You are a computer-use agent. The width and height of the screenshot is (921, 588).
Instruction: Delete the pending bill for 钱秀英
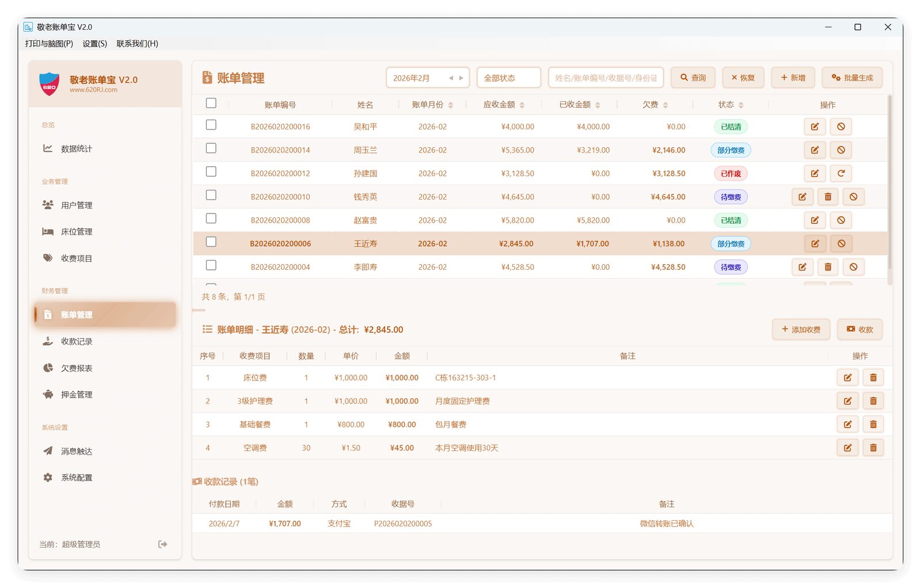[828, 197]
